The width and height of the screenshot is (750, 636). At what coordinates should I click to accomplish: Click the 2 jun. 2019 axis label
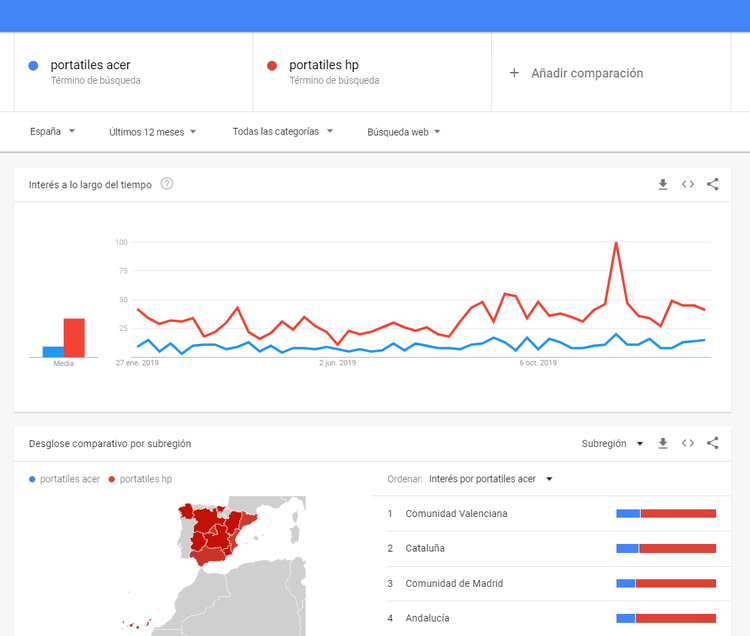point(338,363)
